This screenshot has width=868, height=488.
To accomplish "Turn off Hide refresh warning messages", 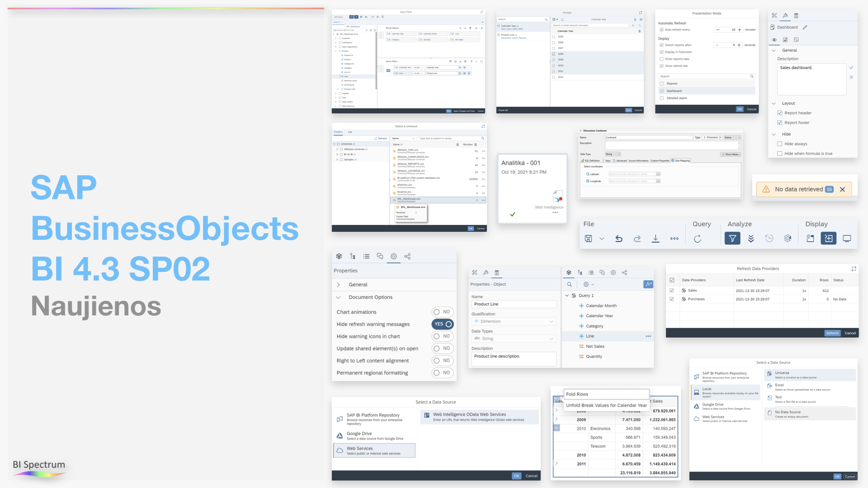I will click(443, 324).
